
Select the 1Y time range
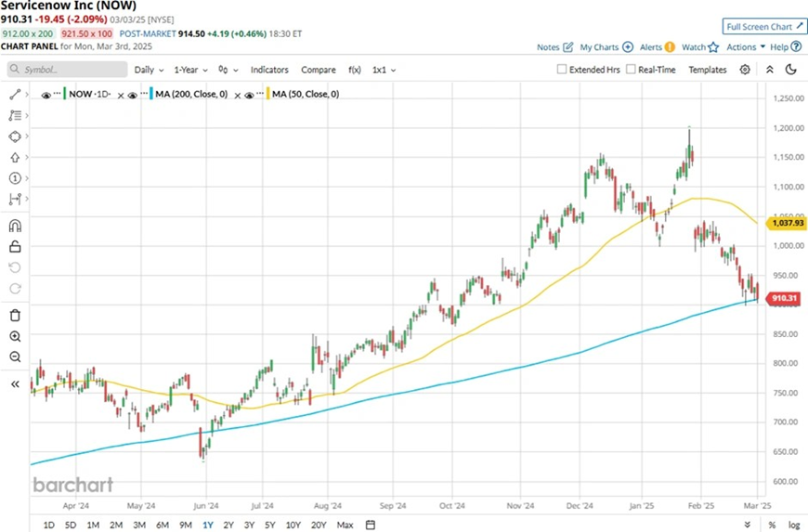(208, 525)
